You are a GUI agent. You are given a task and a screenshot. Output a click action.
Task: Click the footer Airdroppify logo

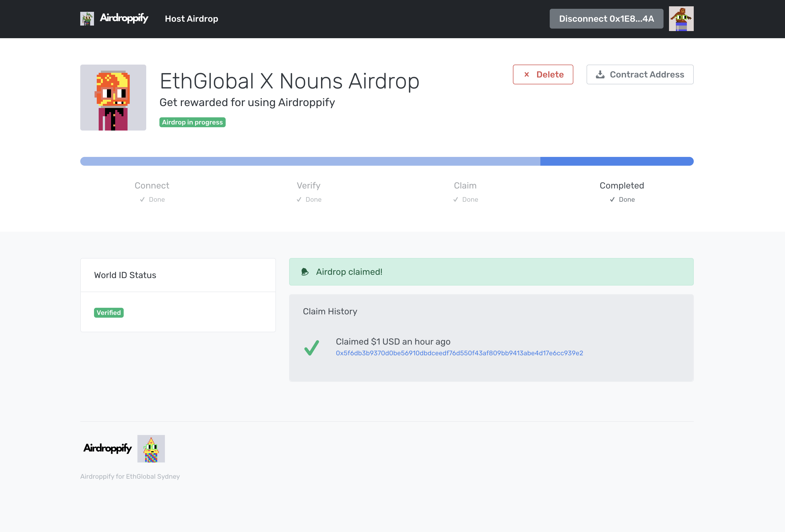[107, 448]
